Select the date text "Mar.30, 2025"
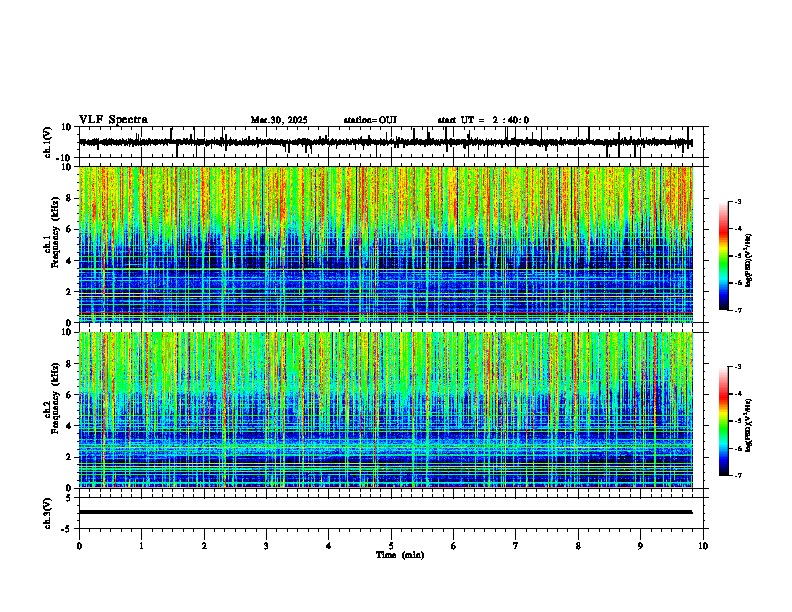 (x=279, y=120)
